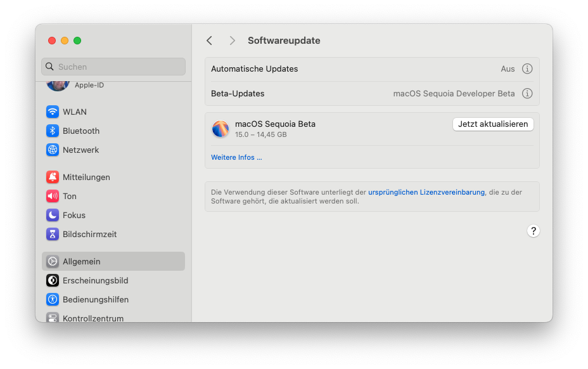This screenshot has height=369, width=588.
Task: Open the Weitere Infos link
Action: [236, 157]
